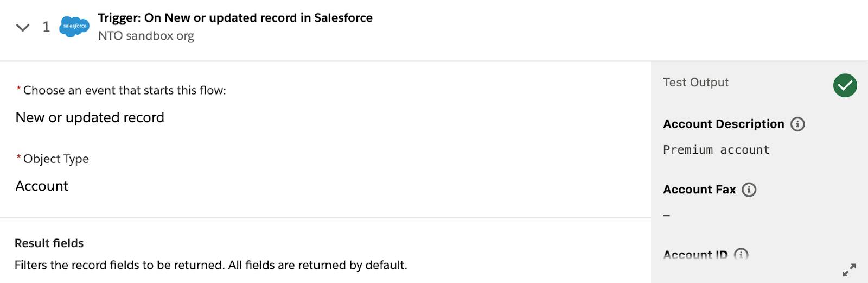This screenshot has height=283, width=868.
Task: Click the empty Account Fax dash value
Action: (667, 216)
